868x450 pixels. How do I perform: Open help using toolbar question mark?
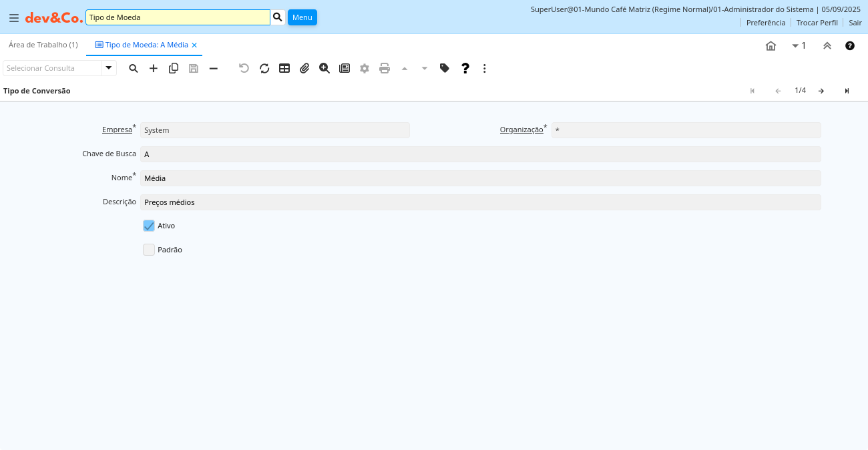click(465, 68)
